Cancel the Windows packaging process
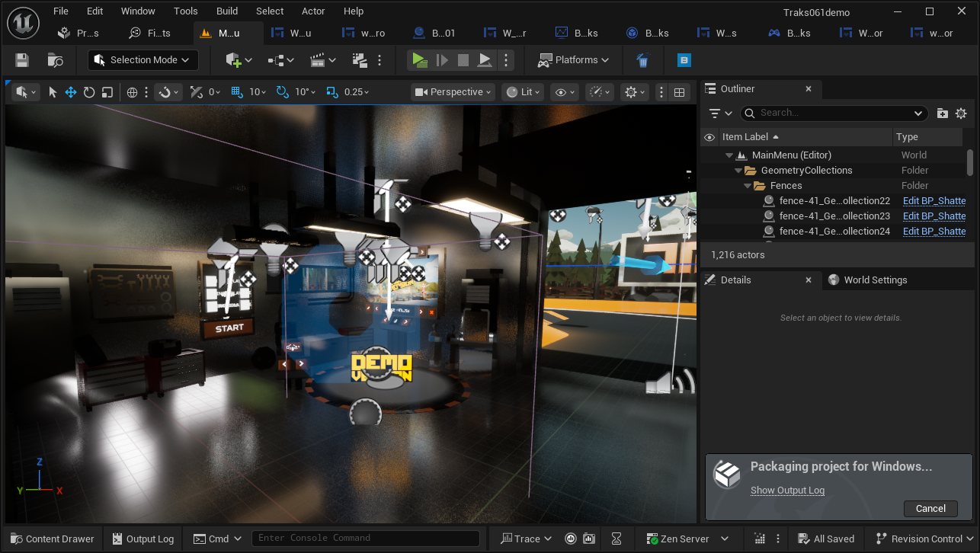Viewport: 980px width, 553px height. (930, 508)
